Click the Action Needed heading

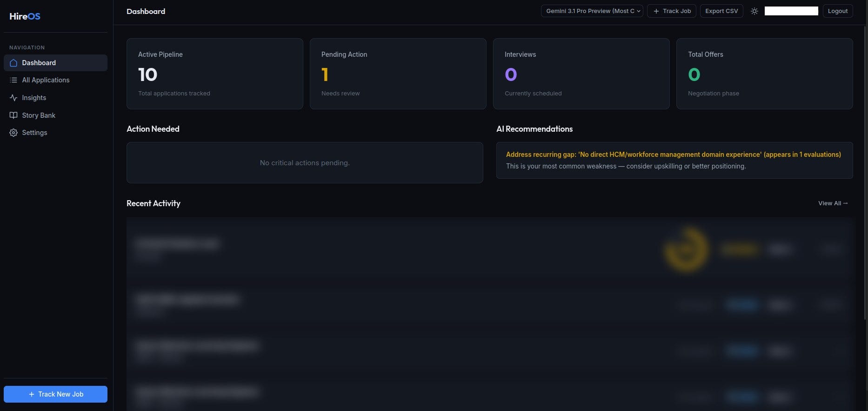[153, 129]
